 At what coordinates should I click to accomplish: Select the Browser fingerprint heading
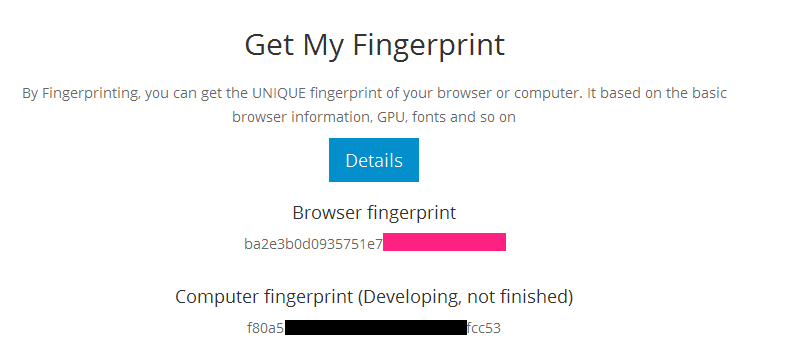(374, 212)
